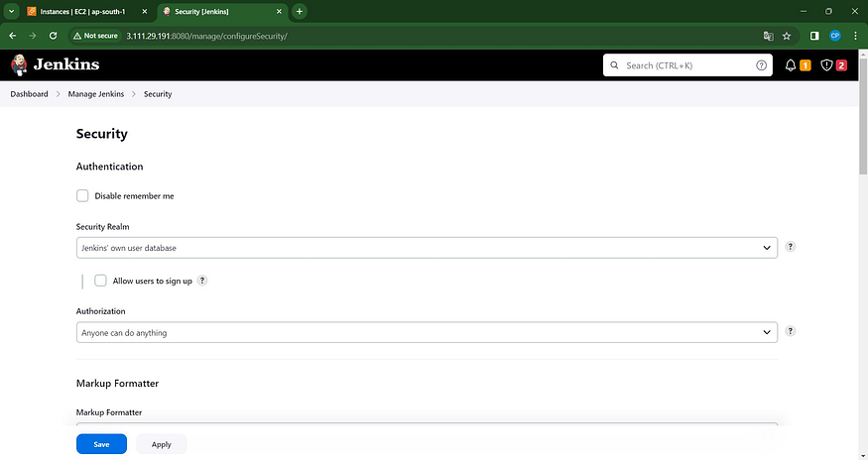This screenshot has height=460, width=868.
Task: Click the translate page icon
Action: [769, 36]
